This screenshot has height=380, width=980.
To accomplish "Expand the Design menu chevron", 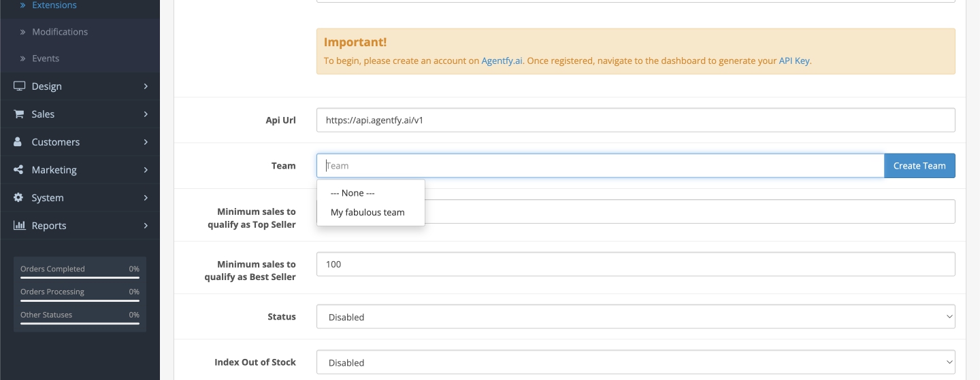I will click(x=146, y=86).
